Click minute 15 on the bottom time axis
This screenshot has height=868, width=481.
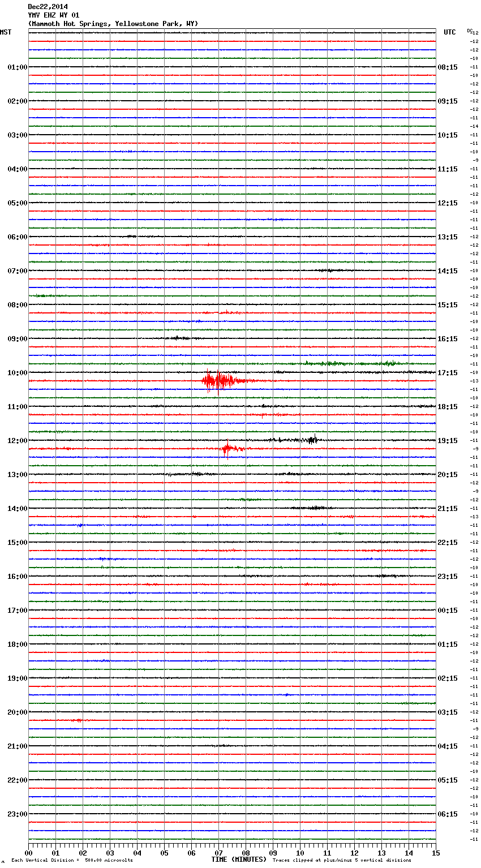pyautogui.click(x=436, y=853)
